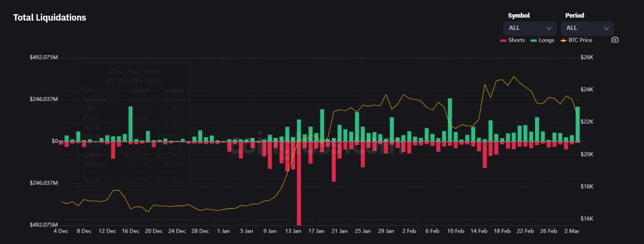
Task: Click the 14 Feb date label
Action: [479, 230]
